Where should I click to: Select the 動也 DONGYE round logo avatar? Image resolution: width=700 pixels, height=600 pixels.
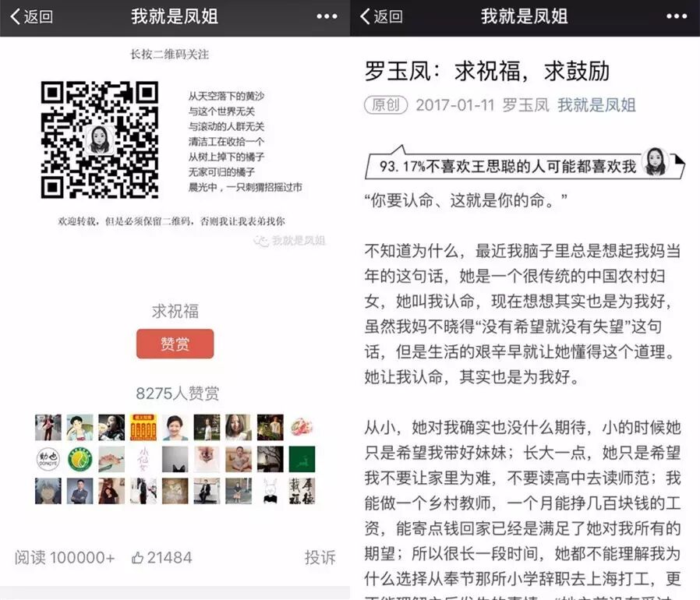click(x=48, y=459)
